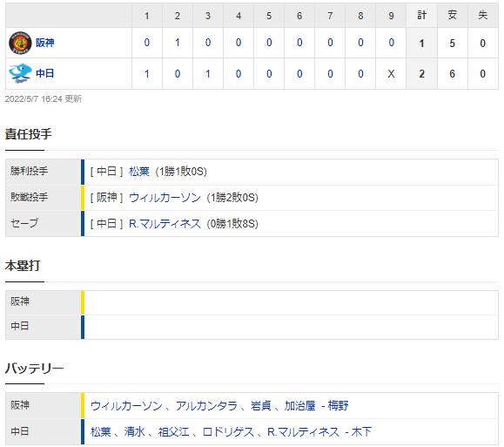
Task: Select Hanshin's 2nd inning score of 1
Action: [178, 43]
